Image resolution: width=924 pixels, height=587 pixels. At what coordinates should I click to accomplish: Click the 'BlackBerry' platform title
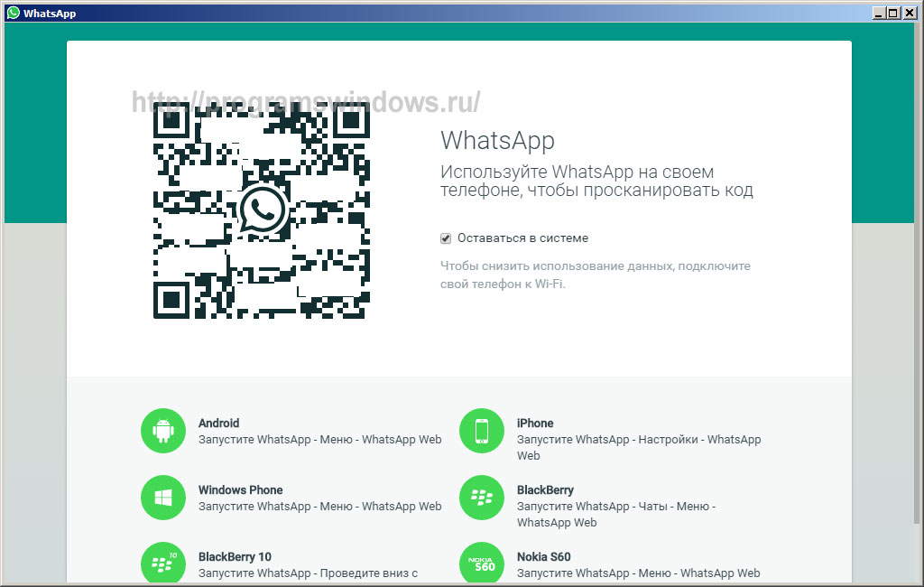point(545,489)
